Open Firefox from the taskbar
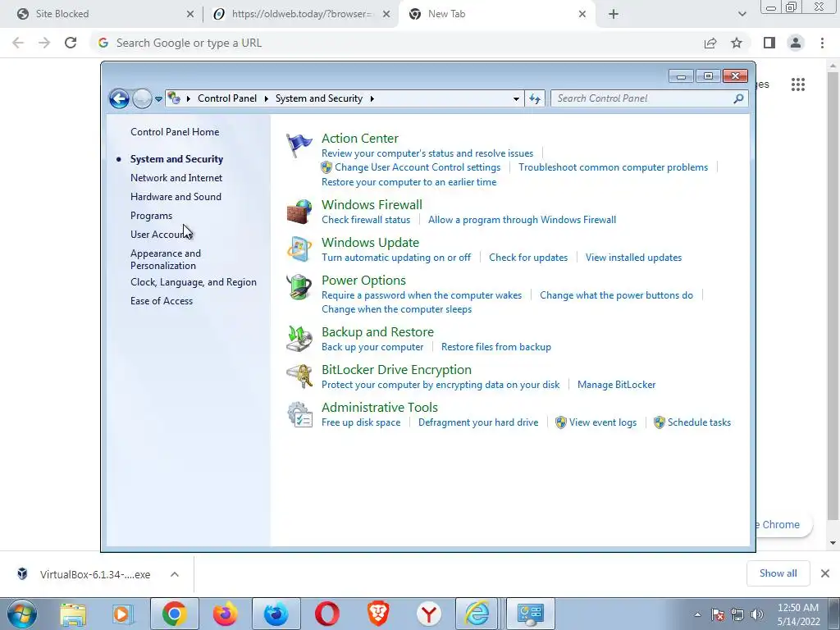The image size is (840, 630). [225, 614]
